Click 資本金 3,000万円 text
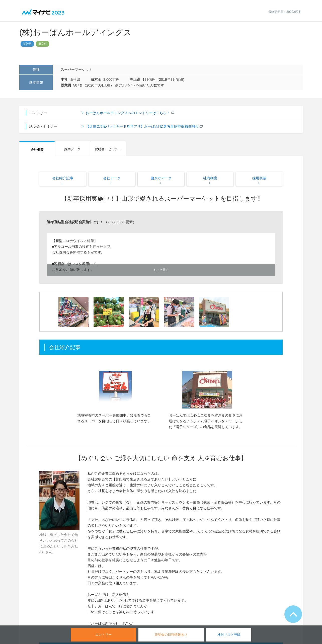Viewport: 322px width, 644px height. pyautogui.click(x=105, y=79)
